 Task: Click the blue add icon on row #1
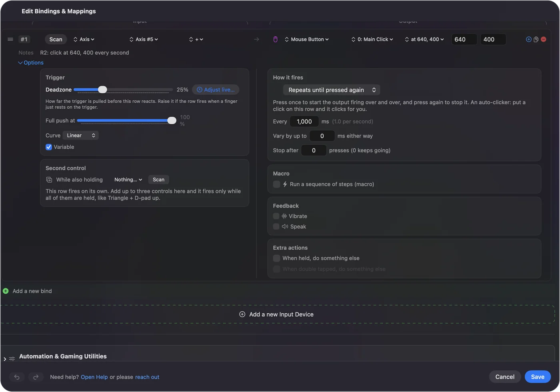coord(529,39)
